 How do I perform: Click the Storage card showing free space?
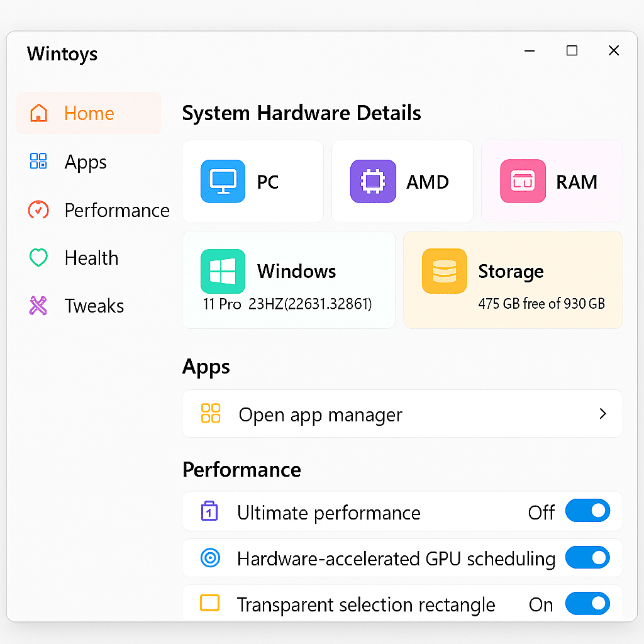(x=513, y=280)
